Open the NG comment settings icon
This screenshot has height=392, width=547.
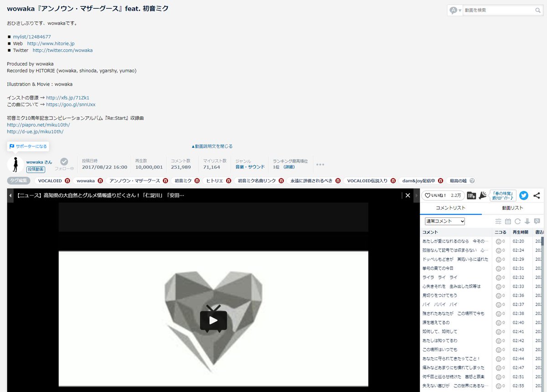(537, 221)
